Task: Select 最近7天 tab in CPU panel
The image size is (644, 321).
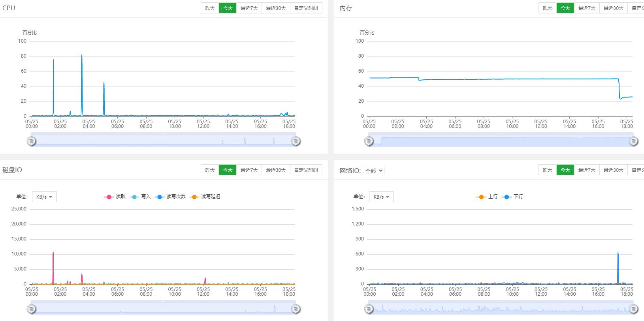Action: pos(249,8)
